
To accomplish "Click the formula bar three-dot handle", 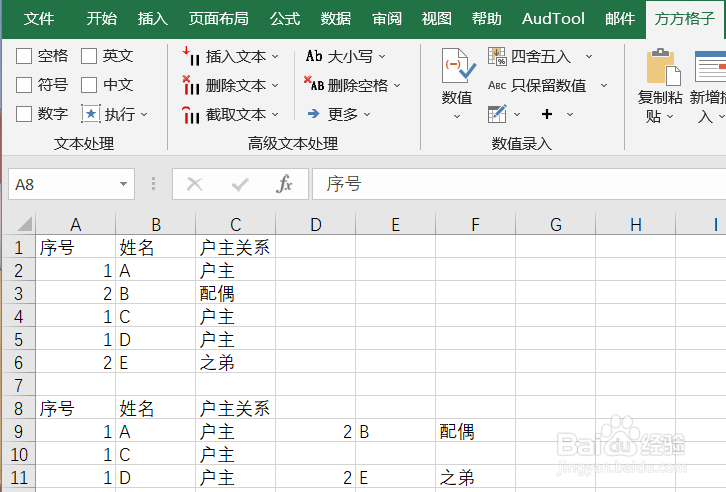I will pyautogui.click(x=153, y=184).
